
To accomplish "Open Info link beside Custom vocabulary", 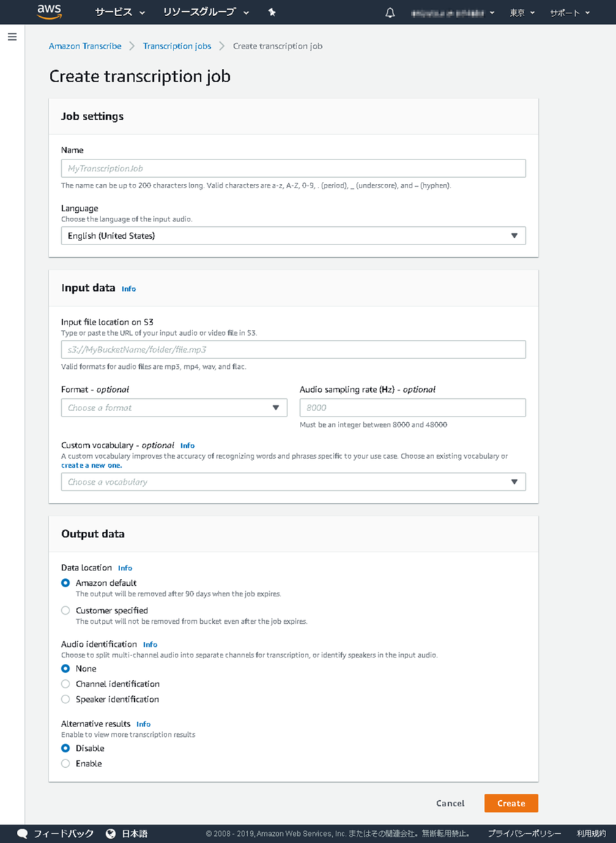I will pos(188,445).
